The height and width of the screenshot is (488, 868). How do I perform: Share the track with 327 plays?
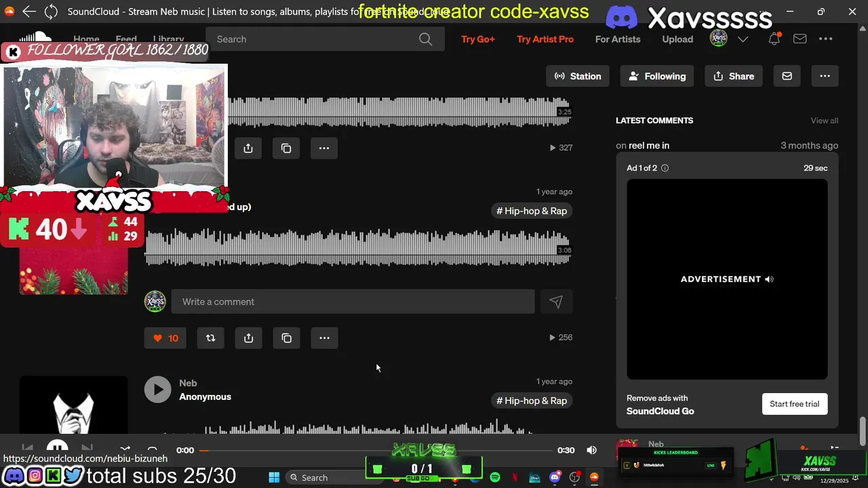(x=248, y=148)
